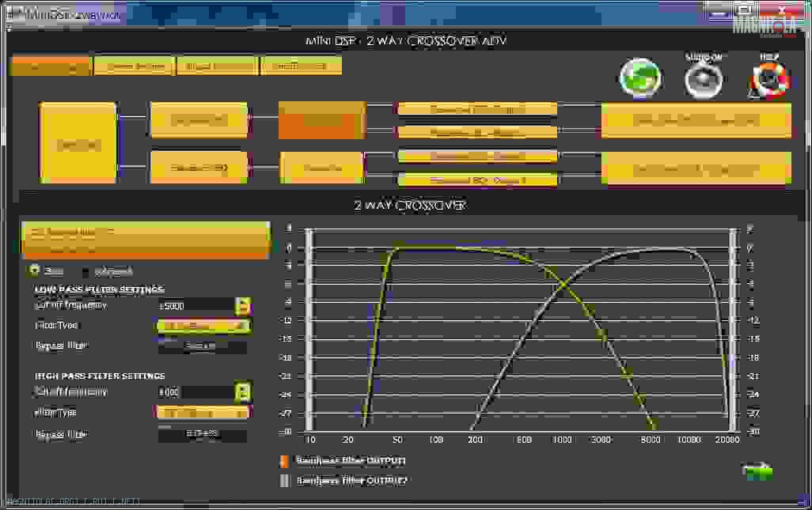Click inside the crossover frequency response graph

[521, 330]
